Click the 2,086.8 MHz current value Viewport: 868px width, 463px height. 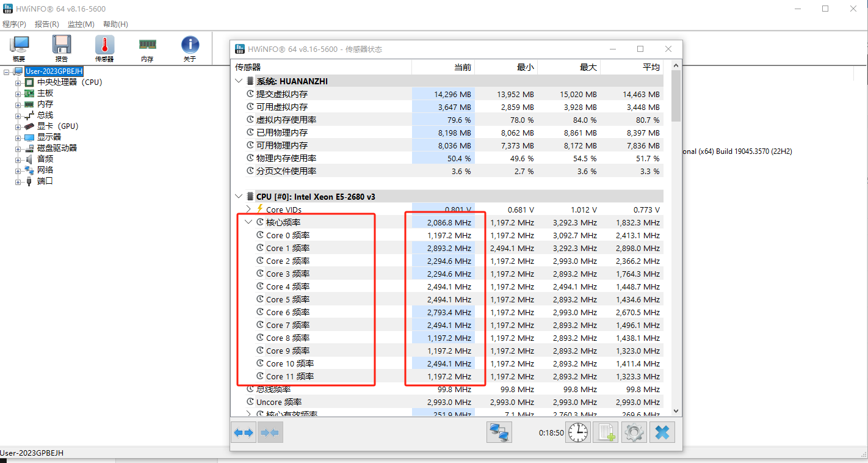pos(449,222)
